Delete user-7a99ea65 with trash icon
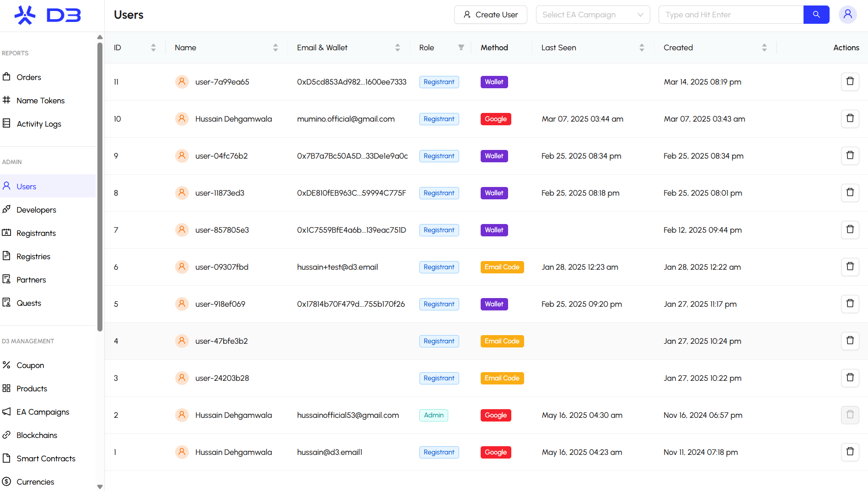868x491 pixels. (850, 81)
